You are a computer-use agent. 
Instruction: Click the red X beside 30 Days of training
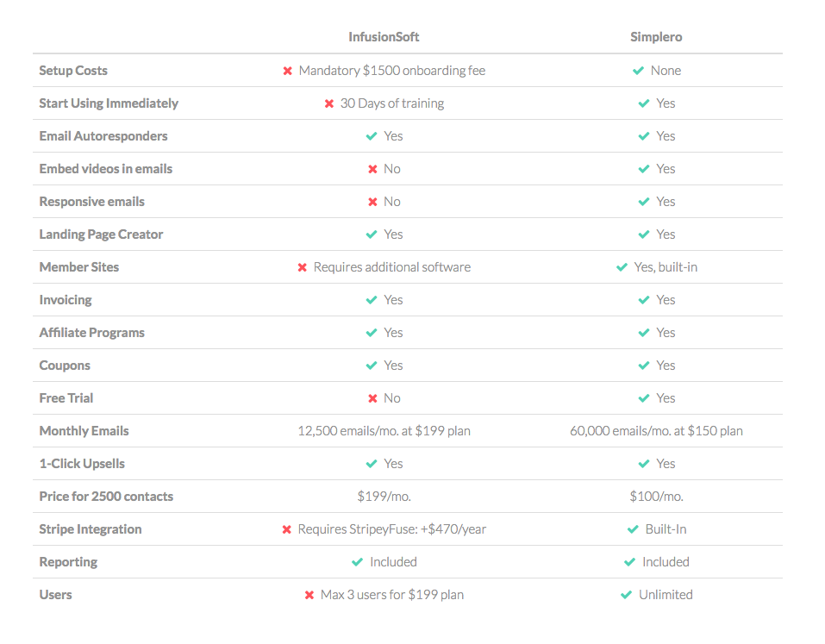(328, 103)
